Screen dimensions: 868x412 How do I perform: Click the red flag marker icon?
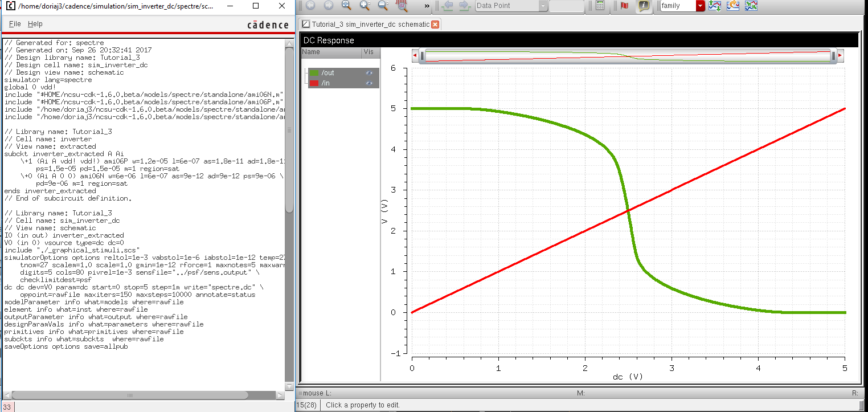click(x=625, y=6)
